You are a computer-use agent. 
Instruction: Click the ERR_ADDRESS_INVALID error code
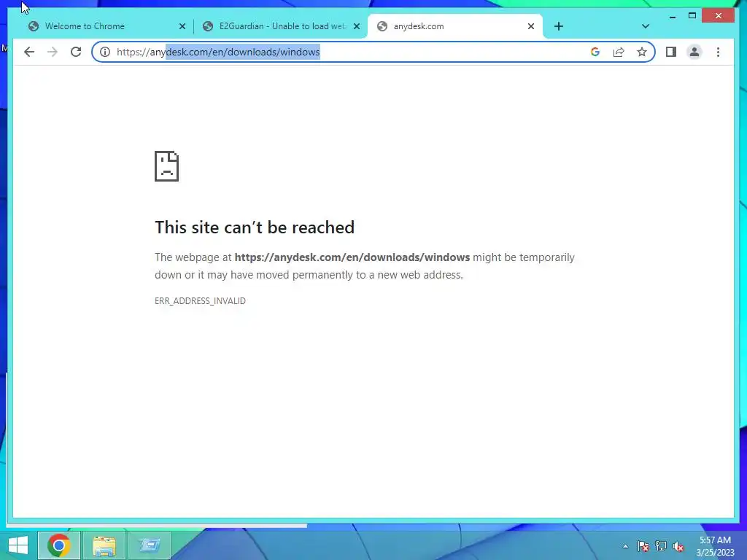(x=200, y=301)
